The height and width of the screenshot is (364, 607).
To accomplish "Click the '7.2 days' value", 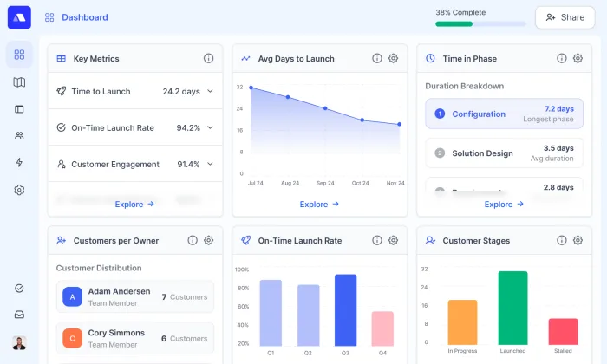I will (559, 108).
